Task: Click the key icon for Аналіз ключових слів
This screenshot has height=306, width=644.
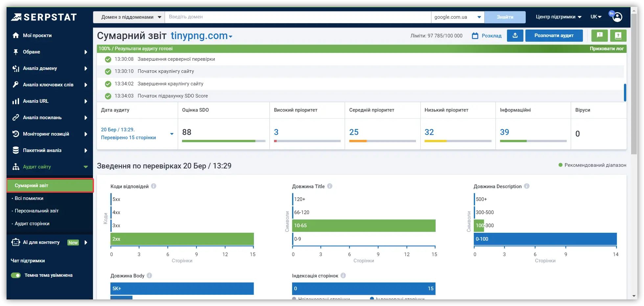Action: pos(16,85)
